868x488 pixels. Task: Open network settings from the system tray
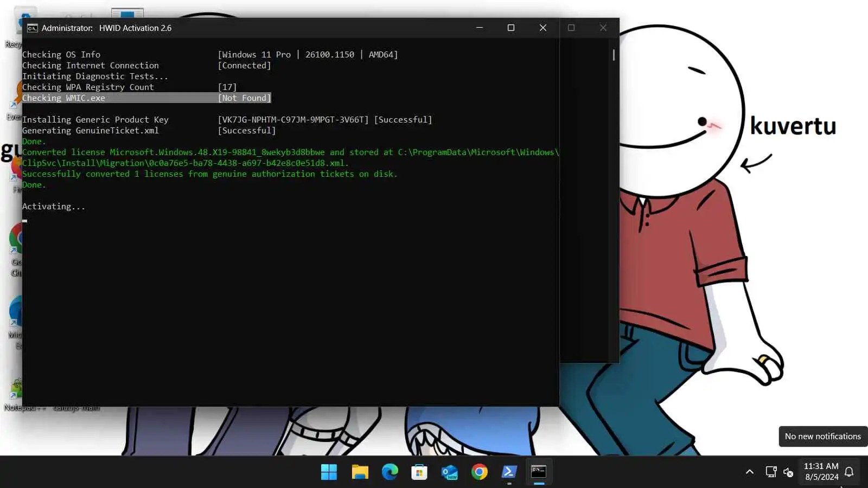(x=771, y=472)
